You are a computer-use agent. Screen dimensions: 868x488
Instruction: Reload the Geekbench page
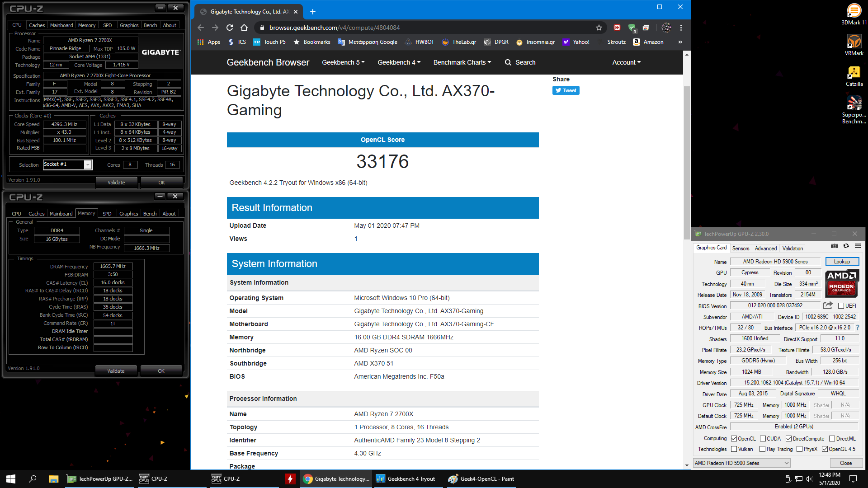tap(230, 28)
